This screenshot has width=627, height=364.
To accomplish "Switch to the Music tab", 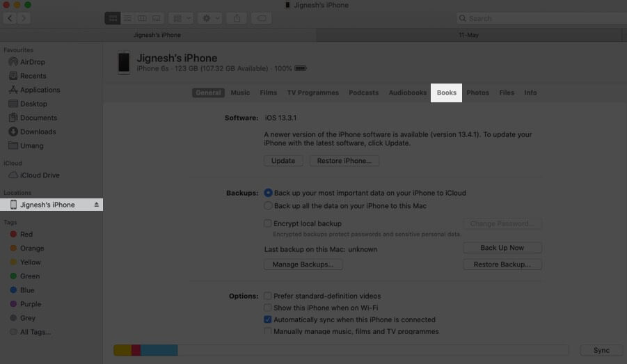I will [240, 93].
